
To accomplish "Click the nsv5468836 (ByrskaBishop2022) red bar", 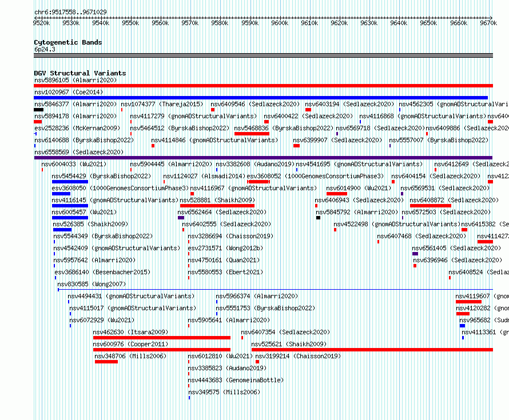I will point(252,134).
